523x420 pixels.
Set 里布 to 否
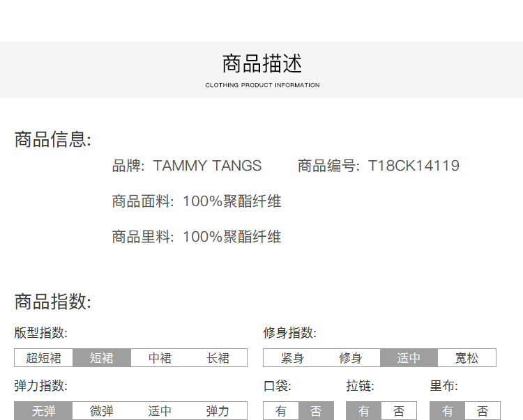pos(483,411)
